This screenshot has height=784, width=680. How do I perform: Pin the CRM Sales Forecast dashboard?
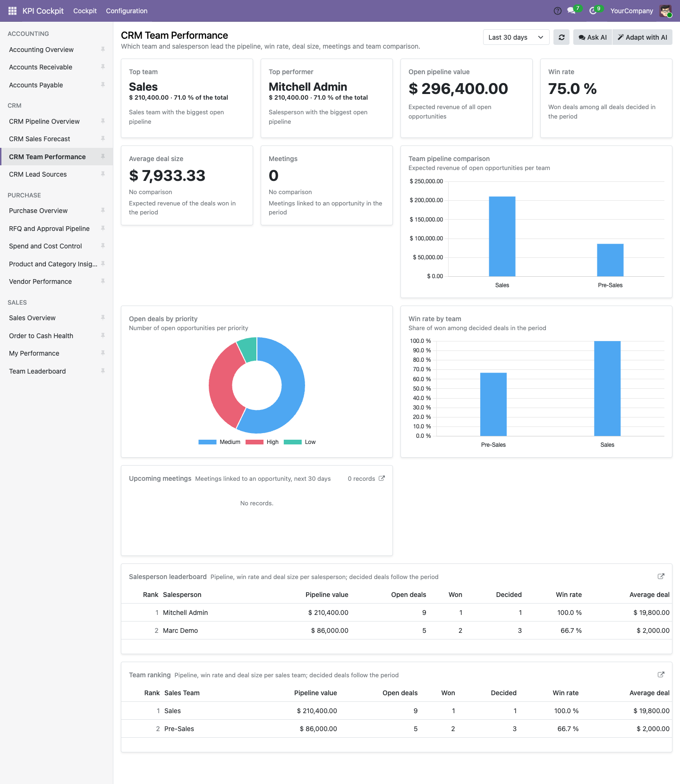[103, 139]
